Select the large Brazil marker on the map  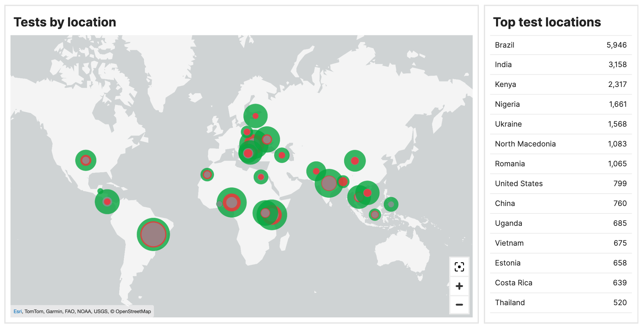pos(153,235)
